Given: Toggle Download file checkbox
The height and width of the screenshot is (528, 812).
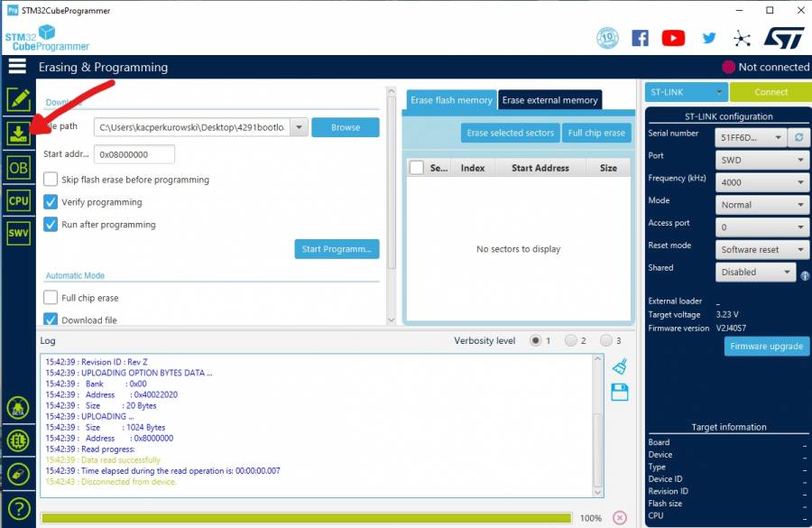Looking at the screenshot, I should click(51, 320).
